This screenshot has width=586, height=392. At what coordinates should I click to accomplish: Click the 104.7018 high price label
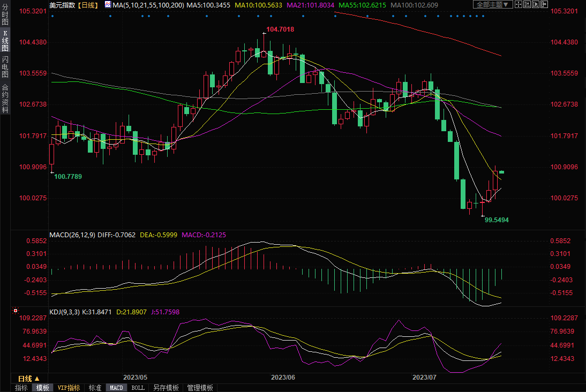tap(280, 29)
